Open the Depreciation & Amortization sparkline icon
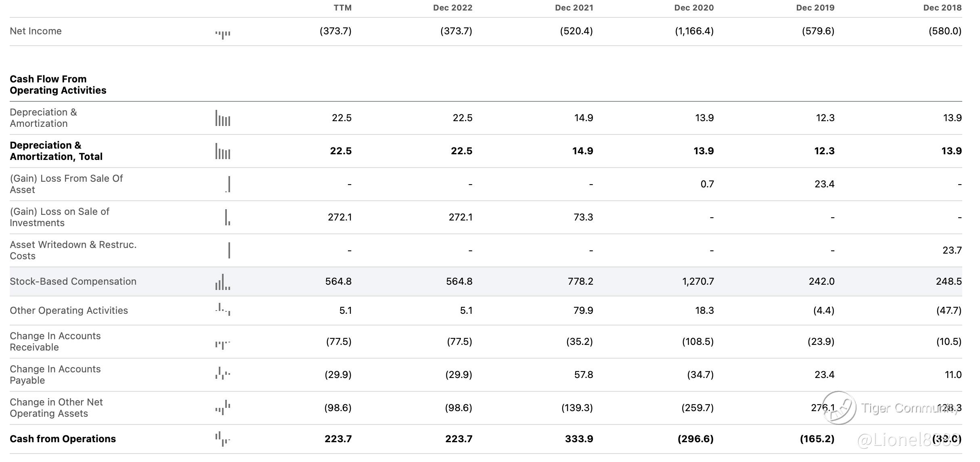 [x=223, y=118]
